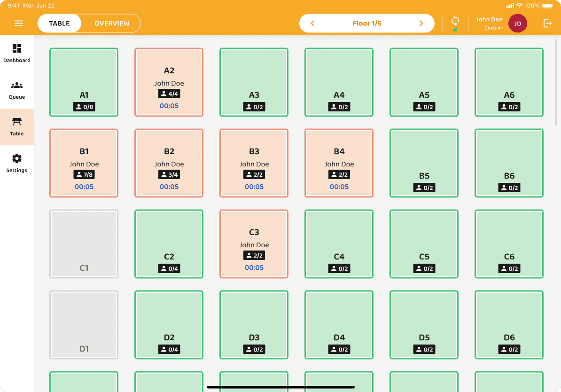Select table C4
The width and height of the screenshot is (561, 392).
339,244
